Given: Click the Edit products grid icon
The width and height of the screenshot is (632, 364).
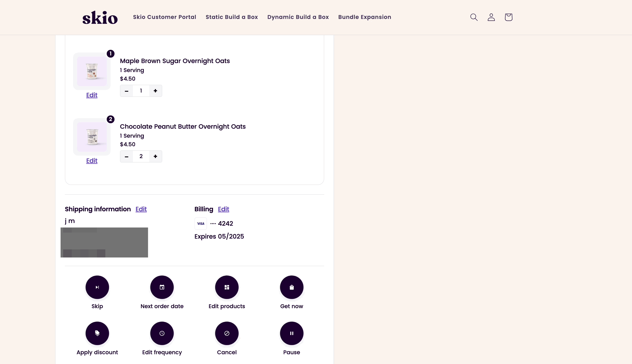Looking at the screenshot, I should (x=227, y=287).
